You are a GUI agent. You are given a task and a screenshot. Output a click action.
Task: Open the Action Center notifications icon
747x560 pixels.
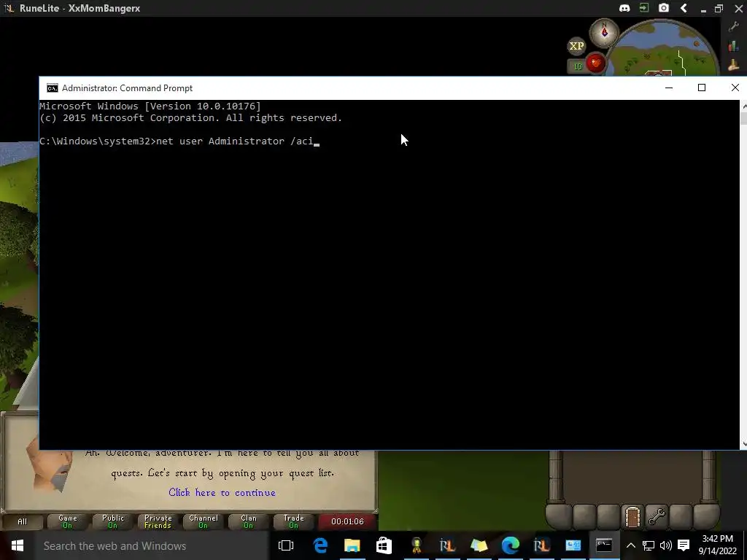coord(684,545)
